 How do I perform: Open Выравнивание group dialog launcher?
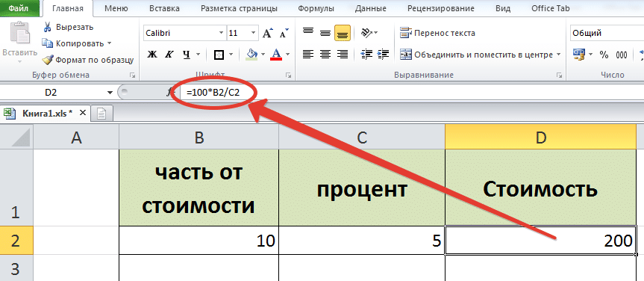click(560, 75)
